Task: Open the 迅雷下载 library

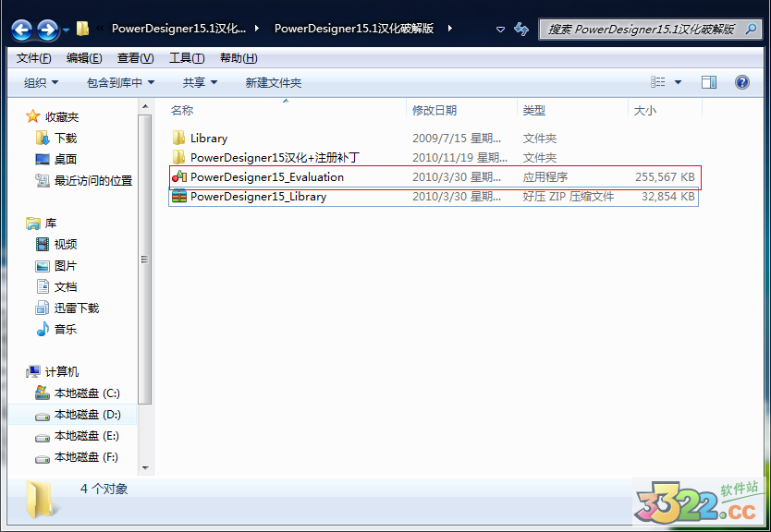Action: point(77,308)
